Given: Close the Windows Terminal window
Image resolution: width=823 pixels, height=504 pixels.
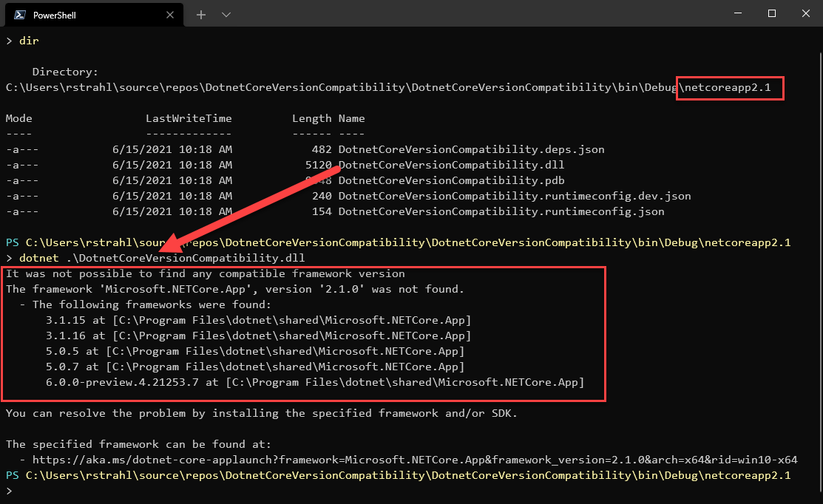Looking at the screenshot, I should 806,13.
